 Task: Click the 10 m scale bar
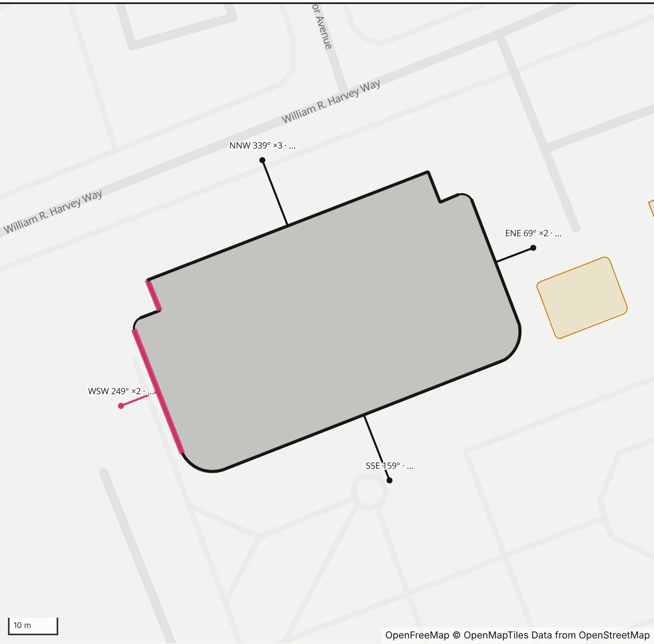click(33, 626)
